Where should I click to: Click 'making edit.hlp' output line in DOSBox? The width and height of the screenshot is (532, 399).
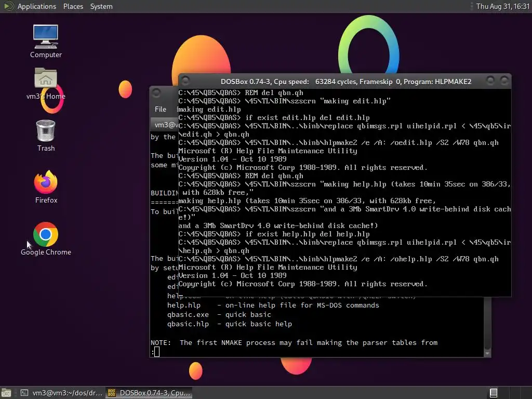[209, 109]
